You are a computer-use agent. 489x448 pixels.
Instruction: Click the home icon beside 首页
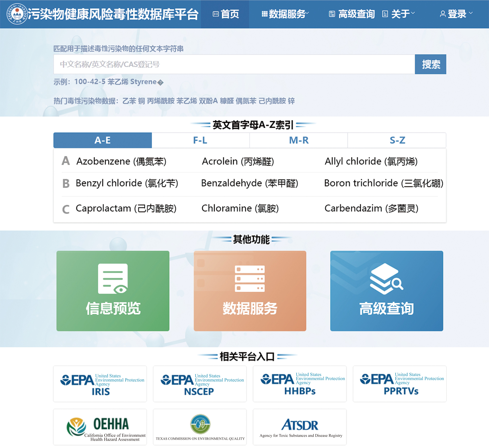pyautogui.click(x=216, y=14)
